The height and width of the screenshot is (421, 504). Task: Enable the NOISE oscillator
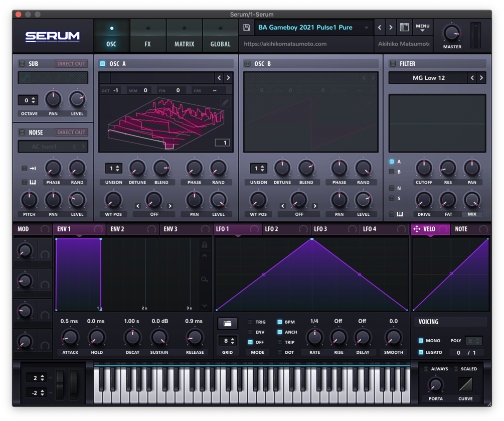click(x=22, y=132)
